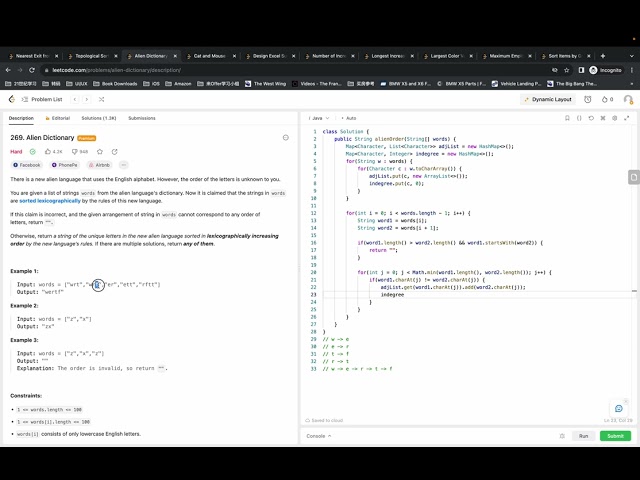This screenshot has width=640, height=480.
Task: Switch to Cat and Mouse browser tab
Action: [x=209, y=56]
